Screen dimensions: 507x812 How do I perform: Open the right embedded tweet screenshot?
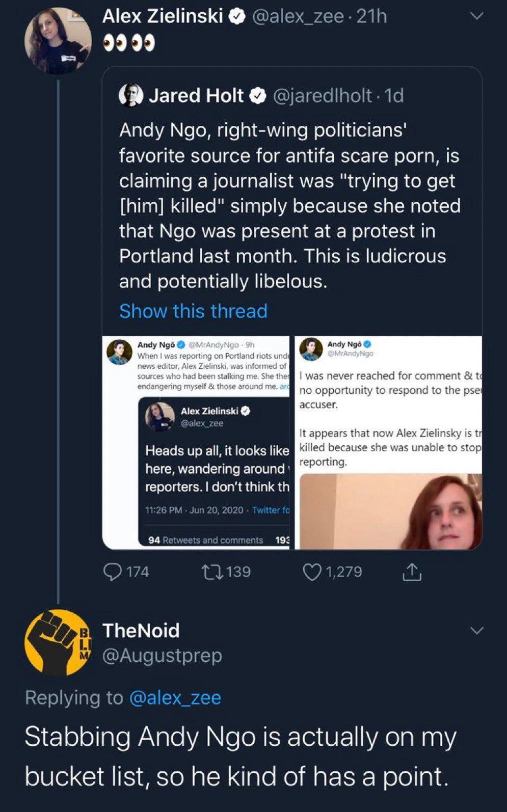point(388,442)
